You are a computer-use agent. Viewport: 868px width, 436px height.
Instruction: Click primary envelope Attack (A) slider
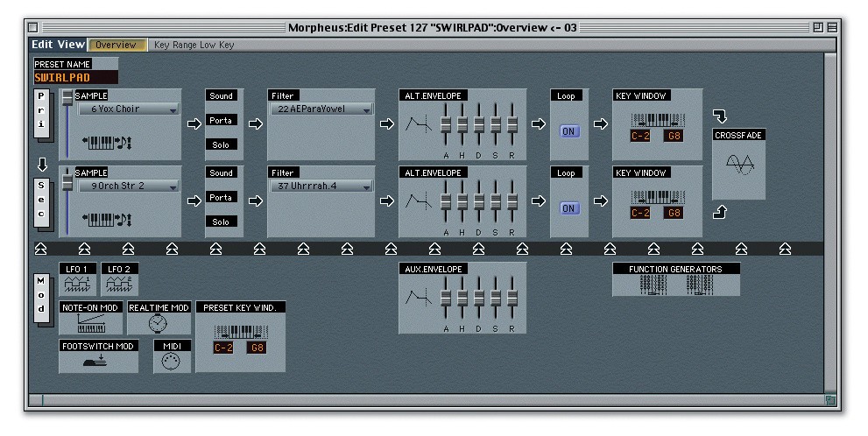tap(446, 126)
